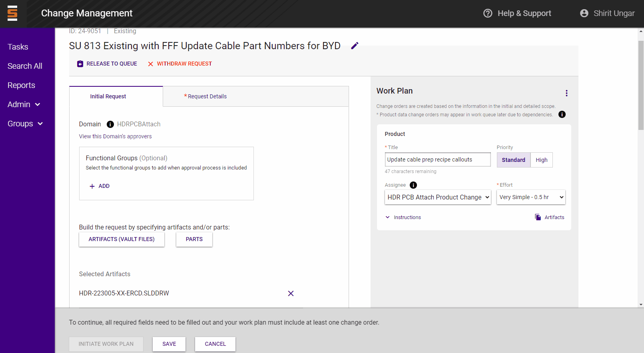The image size is (644, 353).
Task: Open the Work Plan three-dot menu
Action: pyautogui.click(x=566, y=93)
